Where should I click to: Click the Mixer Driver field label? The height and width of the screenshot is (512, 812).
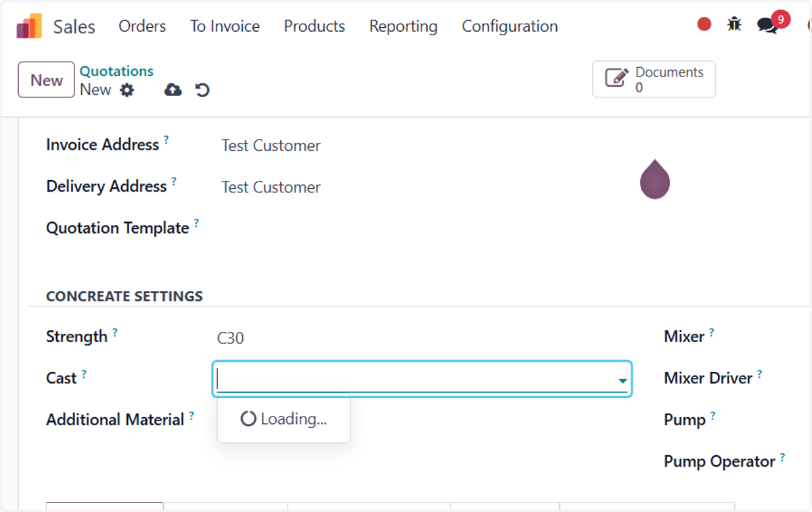pos(708,378)
